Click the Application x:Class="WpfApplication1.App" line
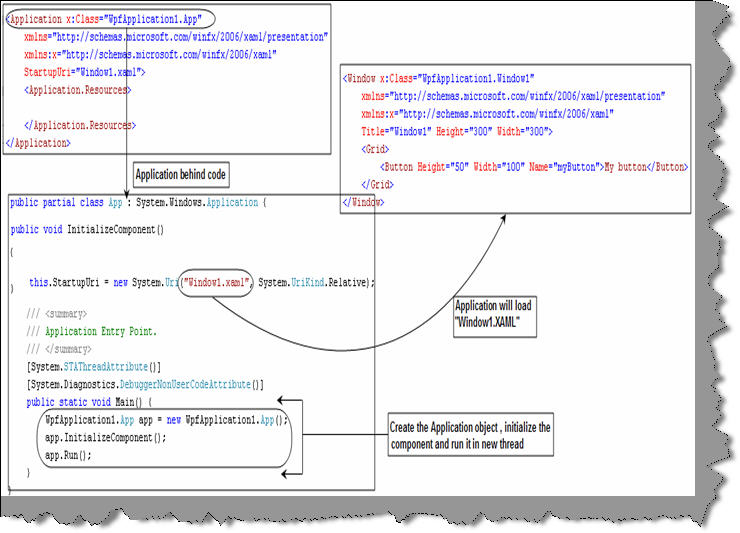740x533 pixels. [104, 19]
